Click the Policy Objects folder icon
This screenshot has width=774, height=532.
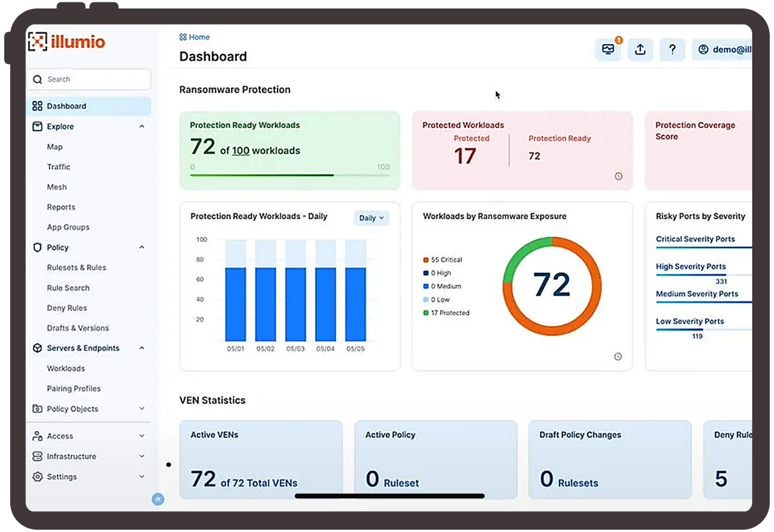point(37,409)
